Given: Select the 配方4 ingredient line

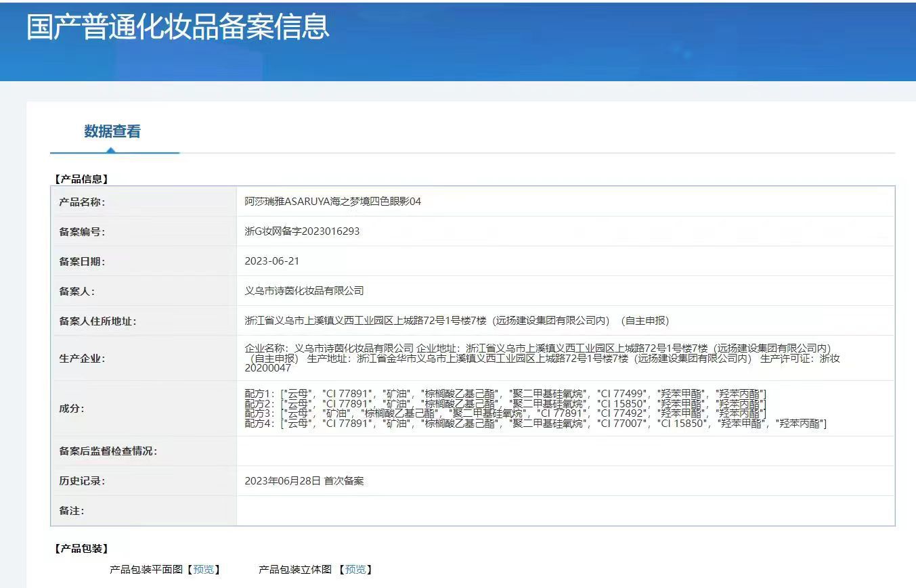Looking at the screenshot, I should (x=536, y=424).
